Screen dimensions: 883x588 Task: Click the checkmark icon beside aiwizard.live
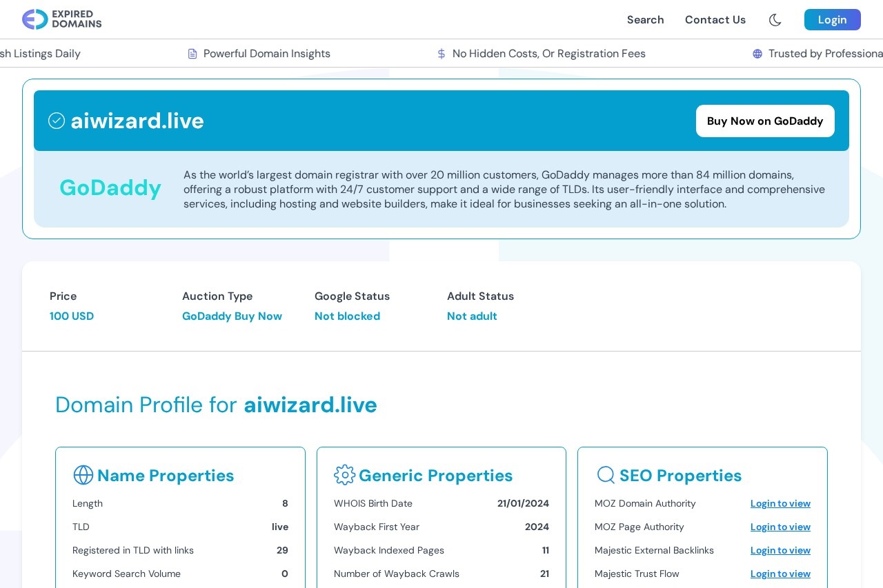[x=57, y=120]
